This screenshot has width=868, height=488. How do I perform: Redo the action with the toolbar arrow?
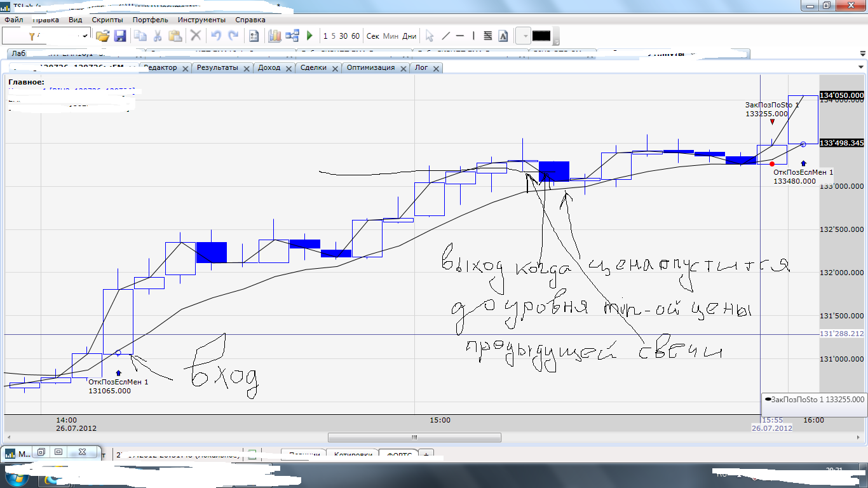(233, 36)
